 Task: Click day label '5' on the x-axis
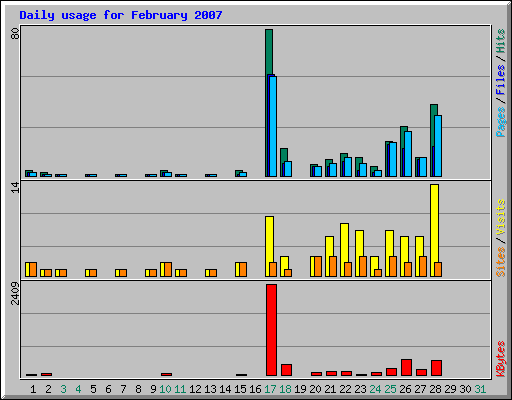coord(93,389)
